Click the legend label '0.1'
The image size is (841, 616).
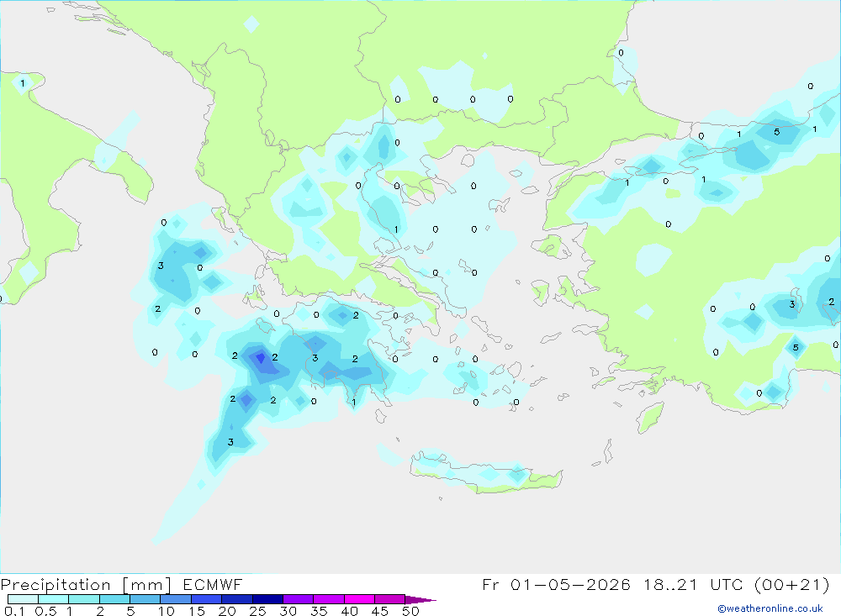(x=14, y=611)
